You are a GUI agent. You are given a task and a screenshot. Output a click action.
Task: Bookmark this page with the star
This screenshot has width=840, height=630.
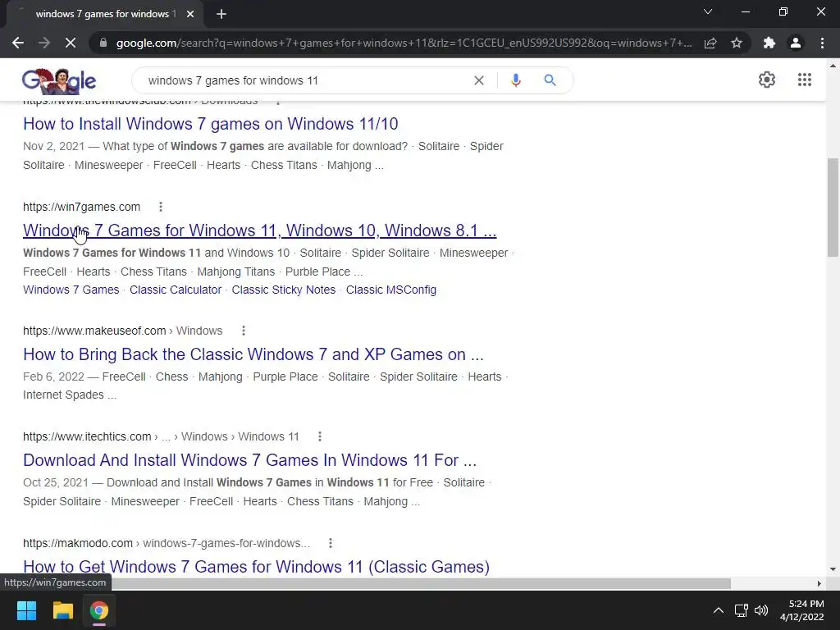[737, 43]
